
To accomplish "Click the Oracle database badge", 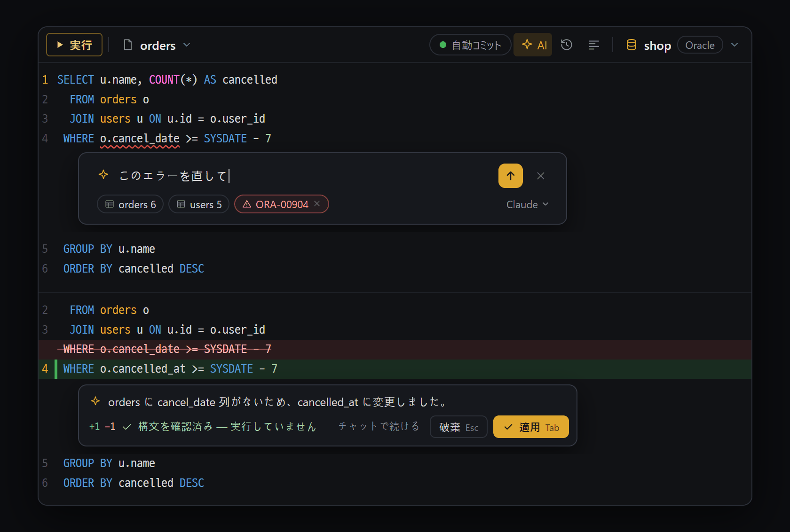I will click(700, 45).
